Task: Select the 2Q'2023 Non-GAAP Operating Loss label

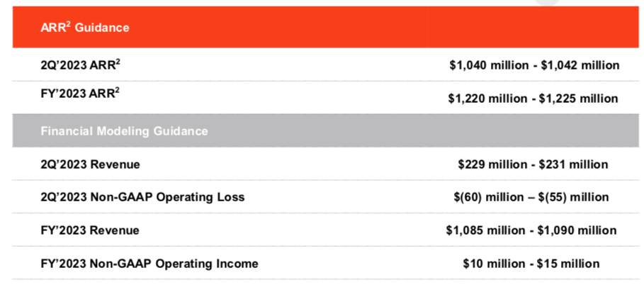Action: [143, 197]
